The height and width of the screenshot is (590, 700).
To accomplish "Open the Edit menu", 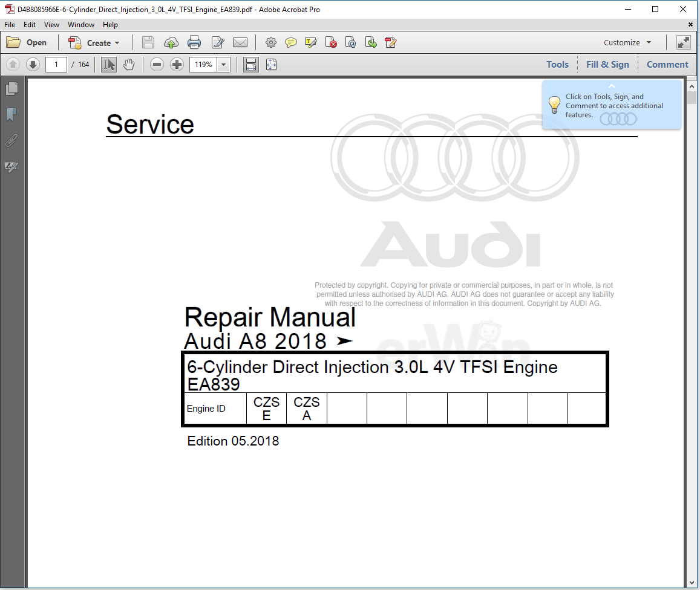I will pos(30,25).
